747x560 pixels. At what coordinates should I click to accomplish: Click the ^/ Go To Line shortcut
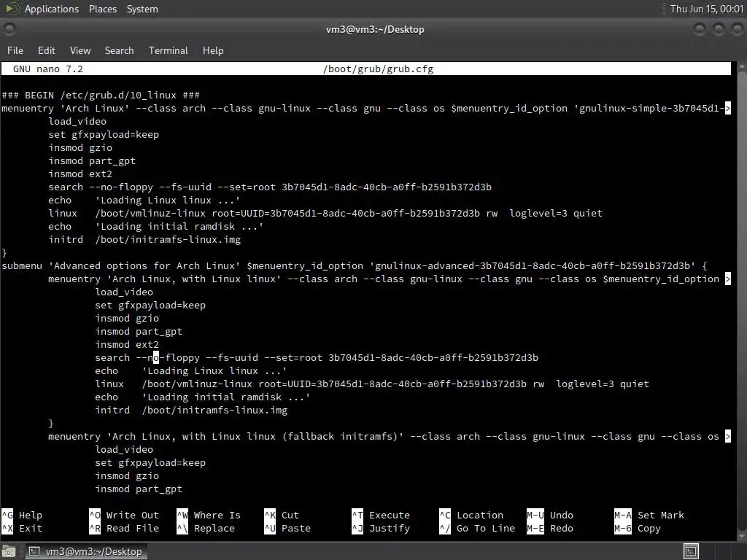[x=477, y=529]
